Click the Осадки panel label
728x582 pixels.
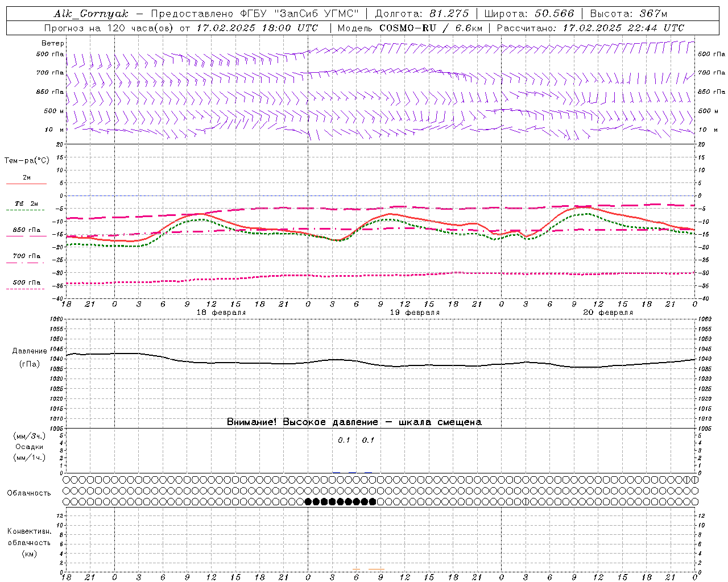pos(29,447)
